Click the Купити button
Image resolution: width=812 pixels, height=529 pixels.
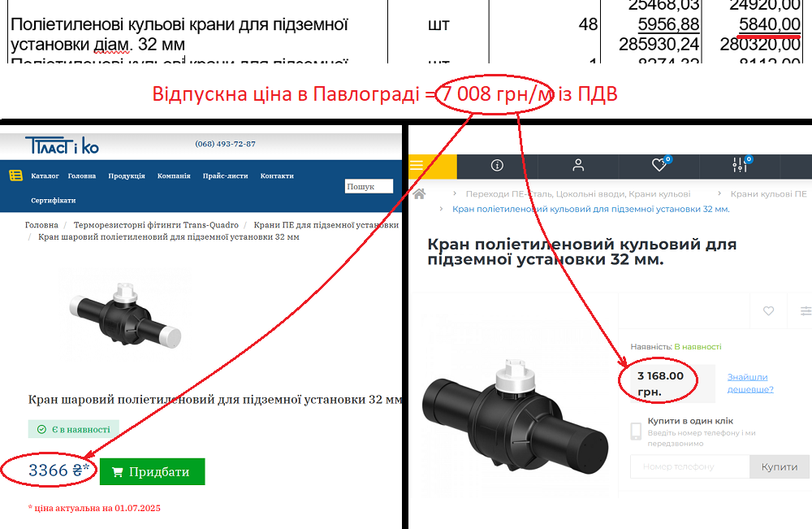pyautogui.click(x=780, y=466)
